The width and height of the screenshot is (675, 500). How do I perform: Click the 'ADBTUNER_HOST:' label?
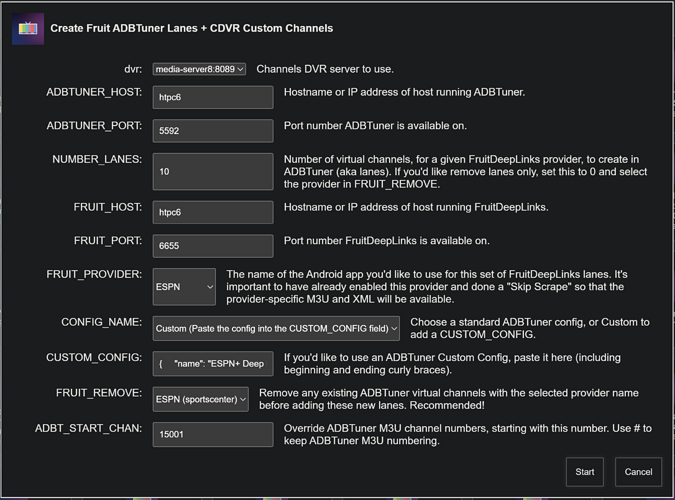[x=94, y=92]
